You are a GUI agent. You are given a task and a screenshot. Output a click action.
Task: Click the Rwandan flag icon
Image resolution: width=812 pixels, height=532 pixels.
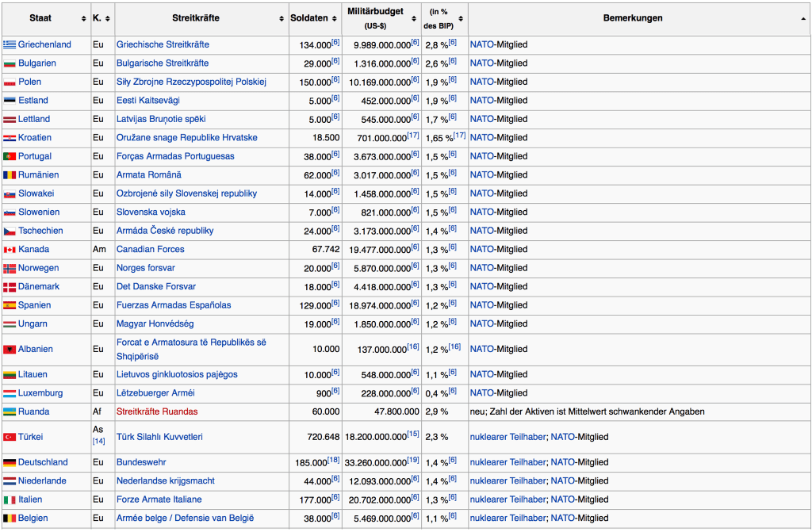(x=10, y=411)
